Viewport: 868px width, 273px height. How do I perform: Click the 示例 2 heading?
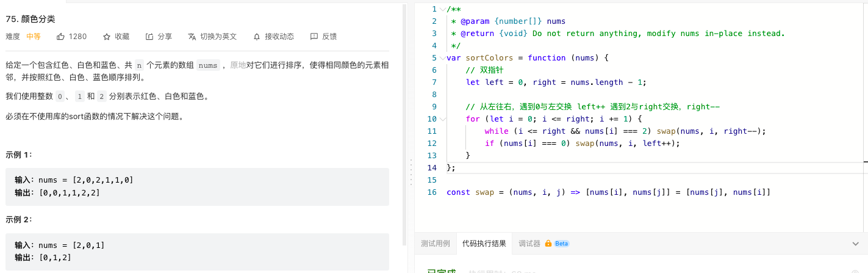19,219
